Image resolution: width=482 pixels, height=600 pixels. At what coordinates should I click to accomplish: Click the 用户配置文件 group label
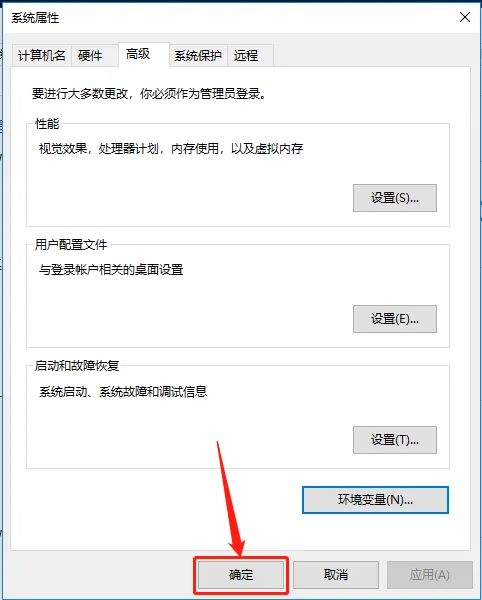(71, 245)
